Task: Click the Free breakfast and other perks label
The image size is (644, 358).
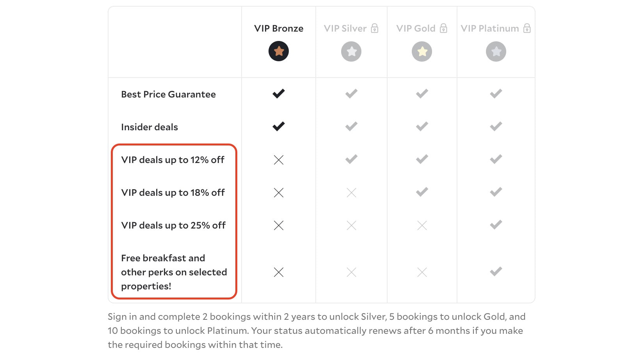Action: click(x=174, y=272)
